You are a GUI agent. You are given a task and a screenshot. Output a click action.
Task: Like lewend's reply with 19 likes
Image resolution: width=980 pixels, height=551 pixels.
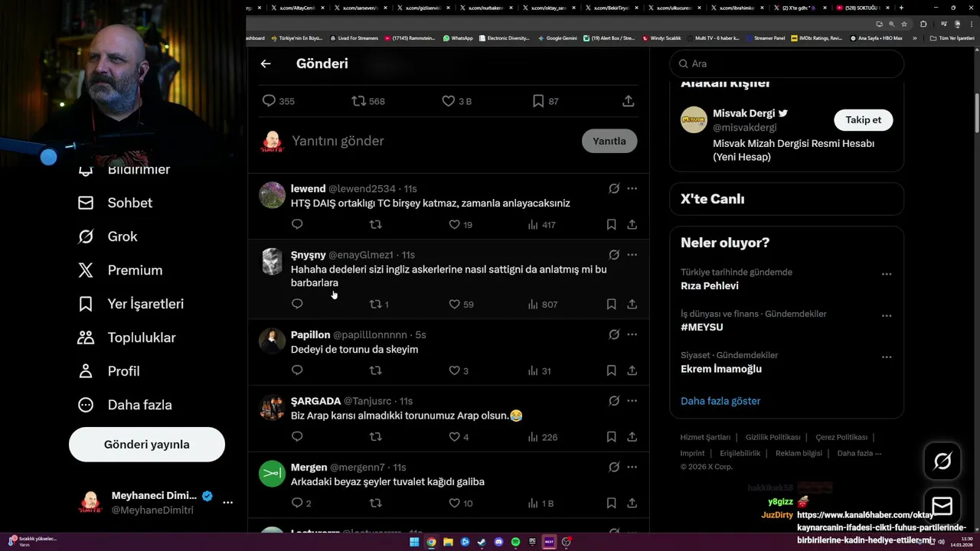tap(454, 225)
